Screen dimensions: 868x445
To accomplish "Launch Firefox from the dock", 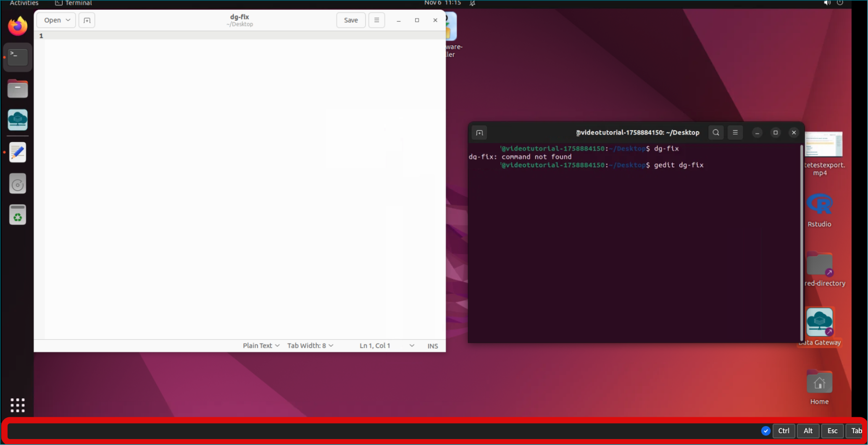I will [18, 26].
